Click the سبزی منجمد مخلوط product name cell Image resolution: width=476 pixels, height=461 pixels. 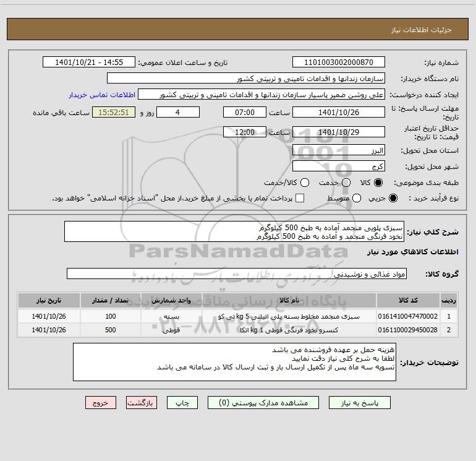click(x=289, y=316)
